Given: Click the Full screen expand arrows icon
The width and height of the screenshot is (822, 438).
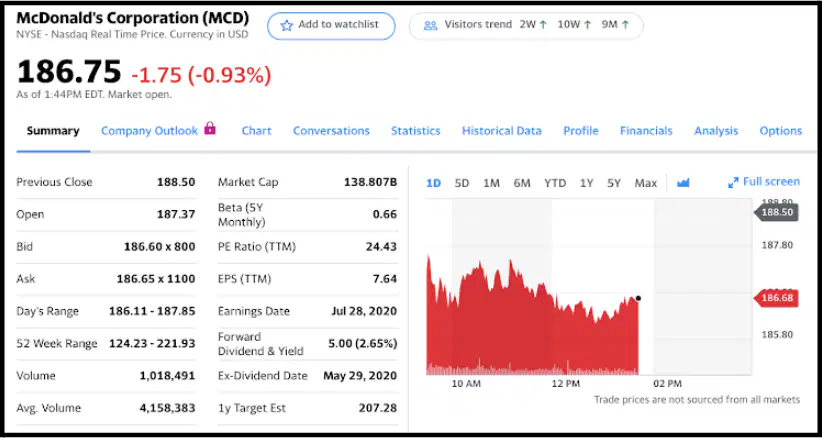Looking at the screenshot, I should pyautogui.click(x=733, y=183).
